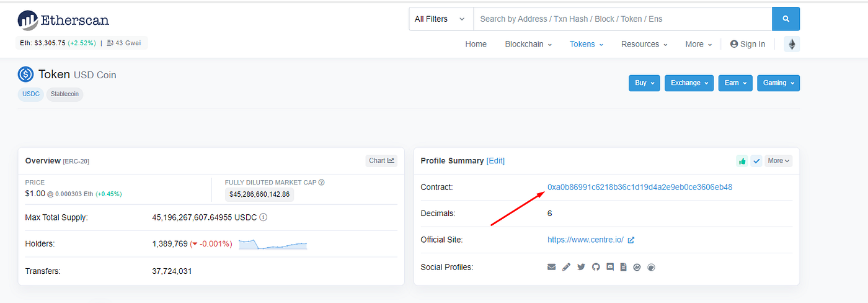868x303 pixels.
Task: Expand the Tokens menu
Action: [x=587, y=44]
